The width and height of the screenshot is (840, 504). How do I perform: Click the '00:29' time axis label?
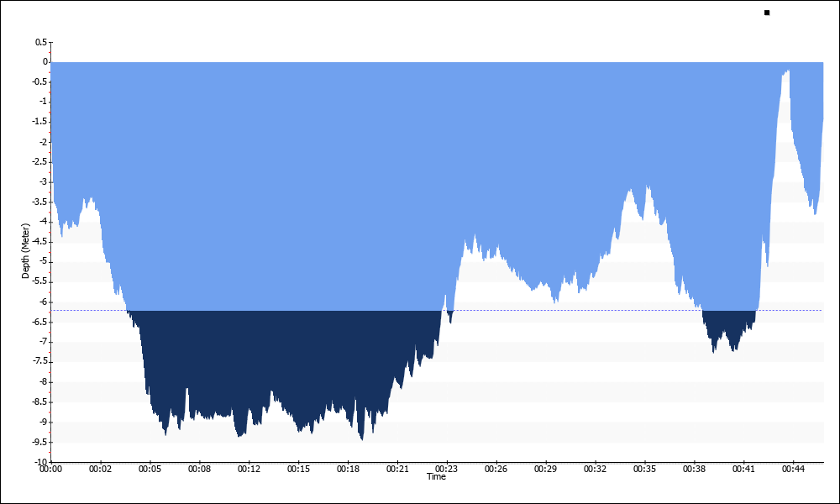point(545,470)
